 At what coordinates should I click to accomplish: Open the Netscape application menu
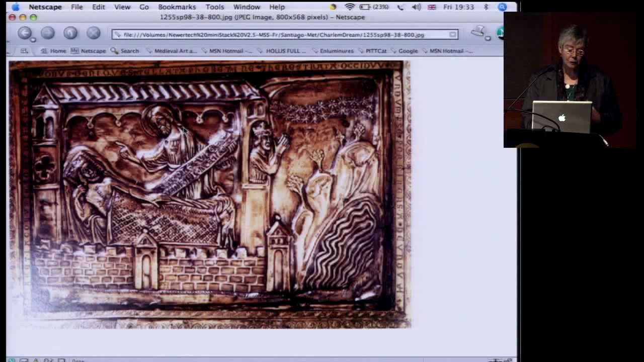click(45, 7)
